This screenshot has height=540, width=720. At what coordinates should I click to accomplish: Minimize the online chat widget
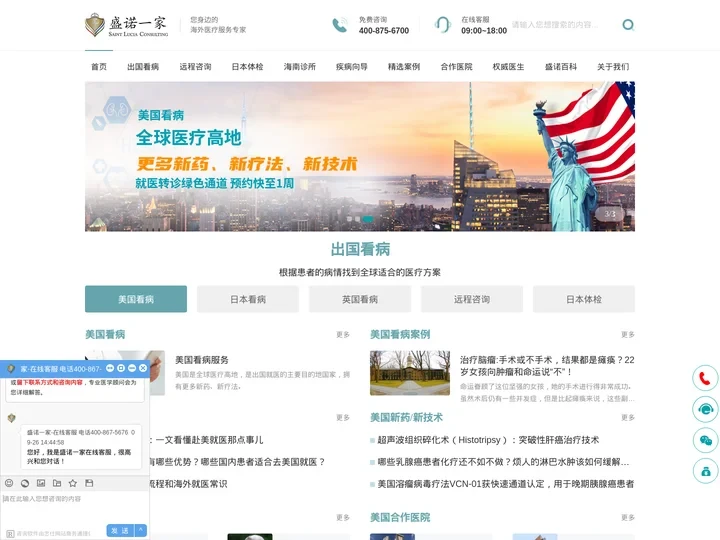pos(132,368)
